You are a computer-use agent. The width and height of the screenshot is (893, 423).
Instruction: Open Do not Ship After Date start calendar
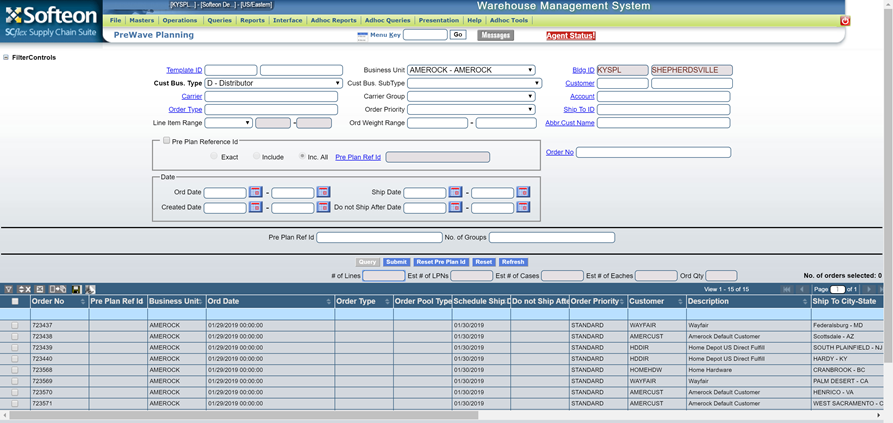[455, 207]
